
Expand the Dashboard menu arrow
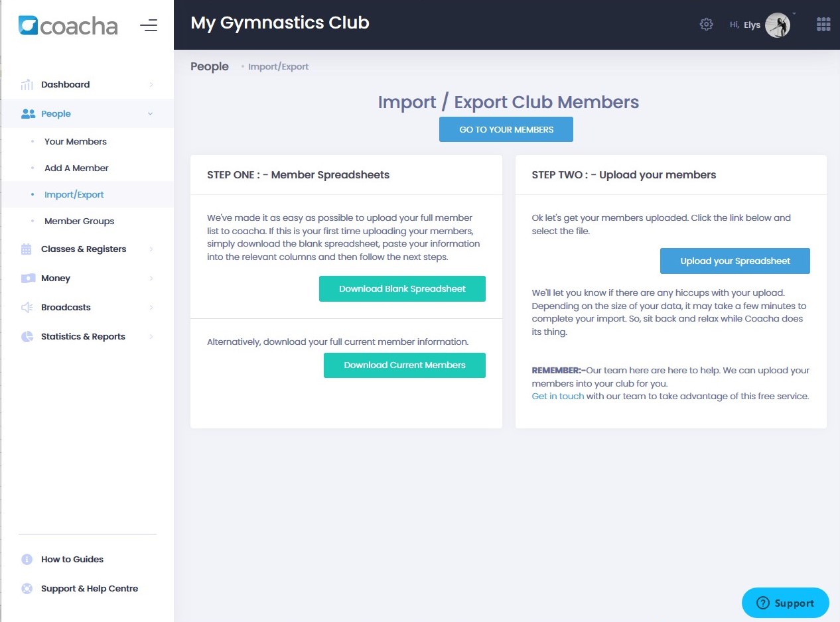151,85
